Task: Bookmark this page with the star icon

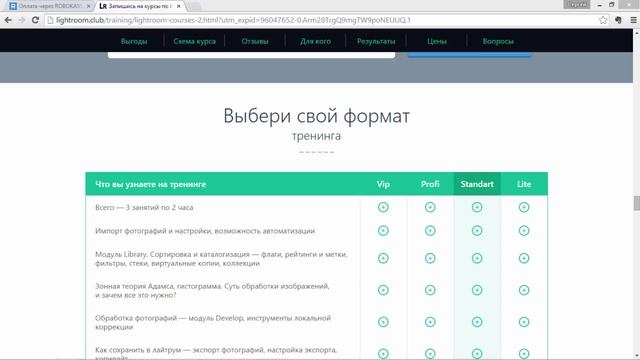Action: tap(603, 20)
